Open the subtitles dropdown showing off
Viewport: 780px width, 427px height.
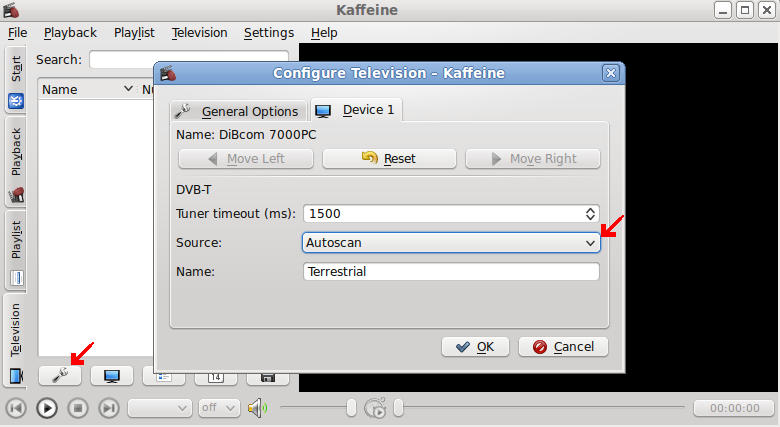(219, 409)
